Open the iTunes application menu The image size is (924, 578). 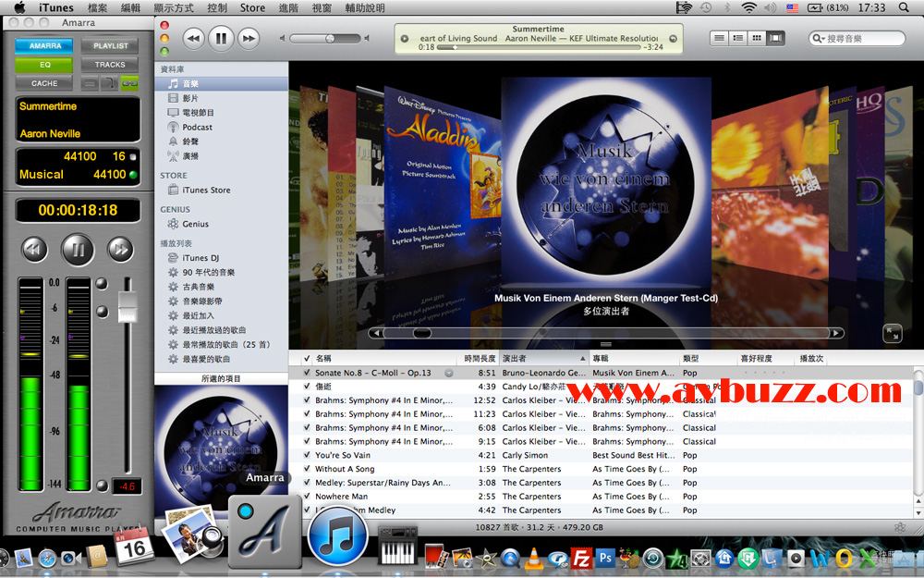coord(56,7)
